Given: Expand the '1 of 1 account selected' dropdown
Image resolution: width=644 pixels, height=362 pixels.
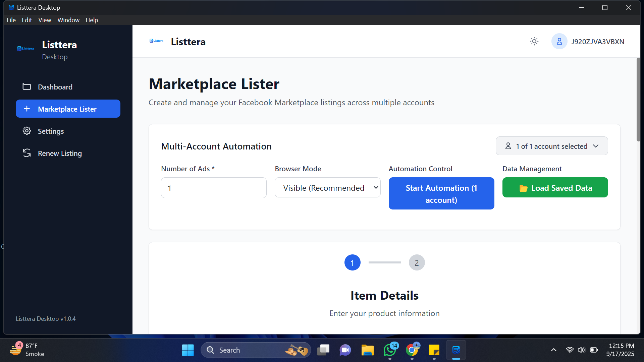Looking at the screenshot, I should coord(551,146).
